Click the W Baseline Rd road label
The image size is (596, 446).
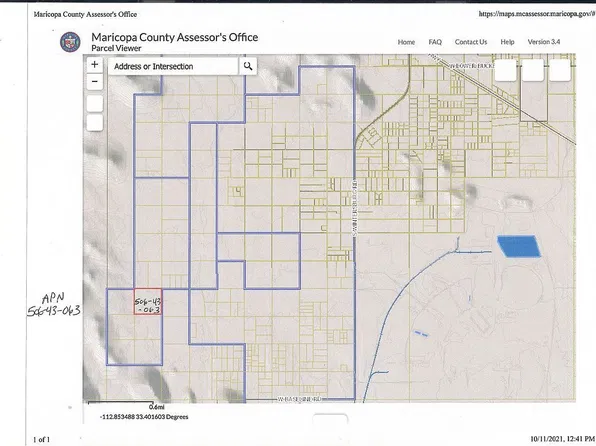pyautogui.click(x=300, y=399)
